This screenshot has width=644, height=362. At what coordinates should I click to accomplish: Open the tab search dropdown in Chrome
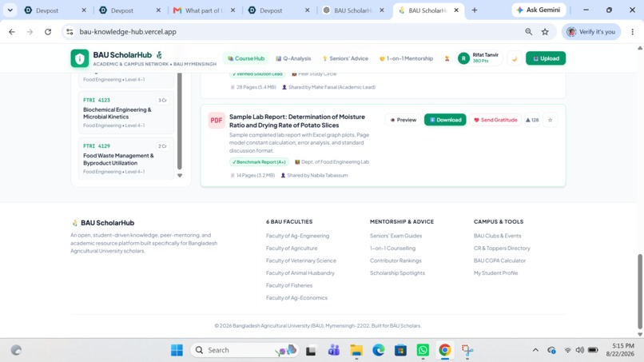[x=10, y=10]
